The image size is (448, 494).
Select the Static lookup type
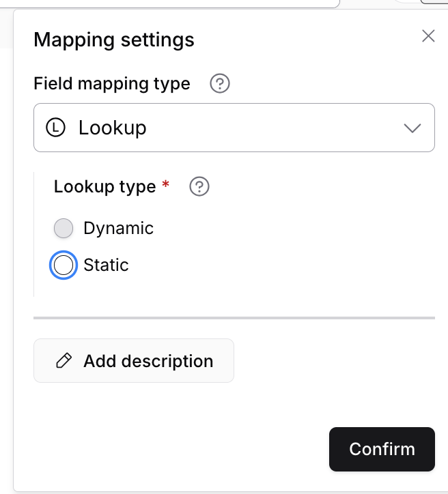(64, 265)
